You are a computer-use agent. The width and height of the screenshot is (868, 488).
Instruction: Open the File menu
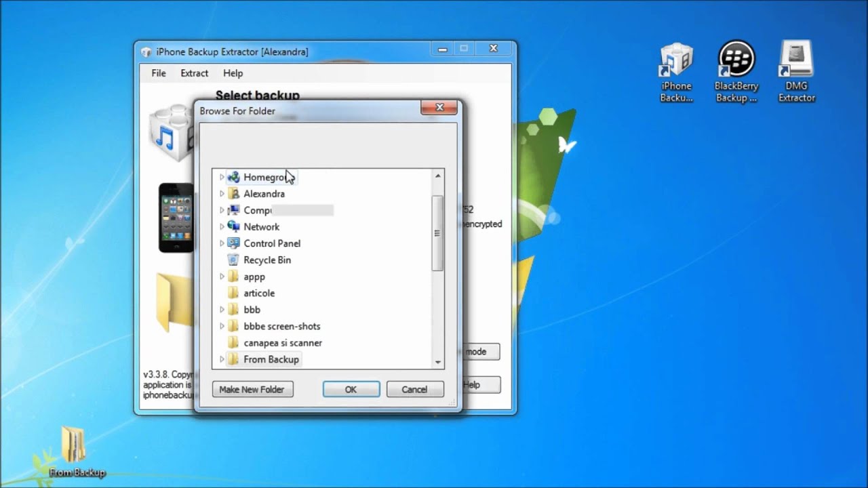(159, 73)
